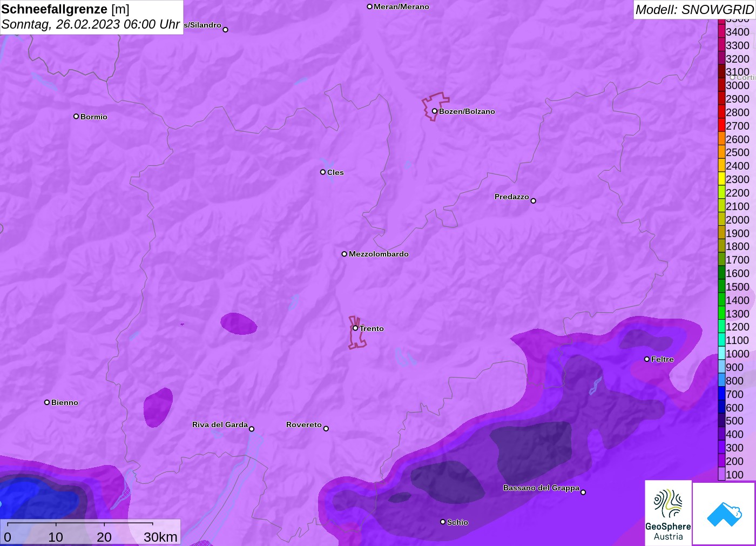This screenshot has width=756, height=546.
Task: Select the Schio marker dot
Action: tap(443, 522)
